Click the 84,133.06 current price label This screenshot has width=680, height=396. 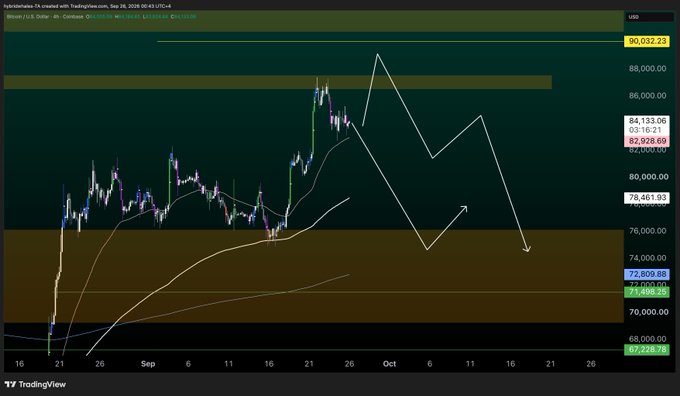(647, 121)
